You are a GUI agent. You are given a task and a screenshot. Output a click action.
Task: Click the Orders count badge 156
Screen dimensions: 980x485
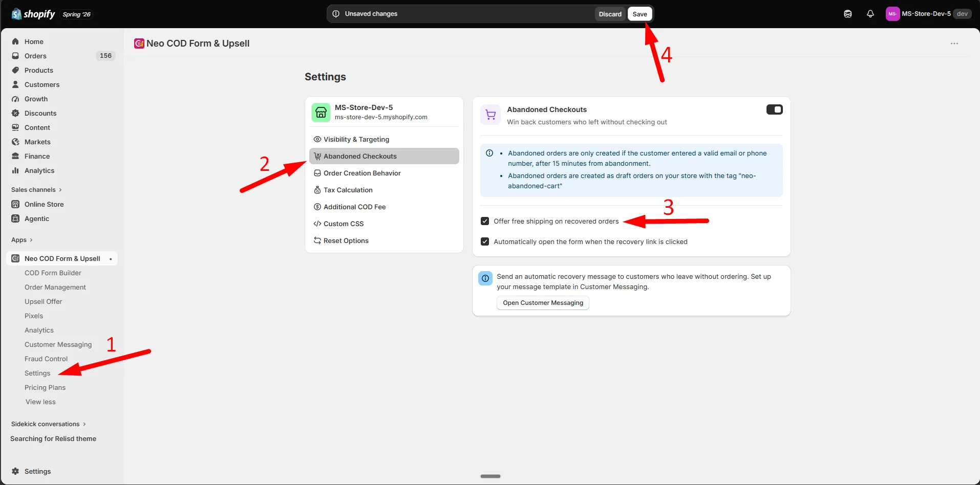(x=105, y=56)
